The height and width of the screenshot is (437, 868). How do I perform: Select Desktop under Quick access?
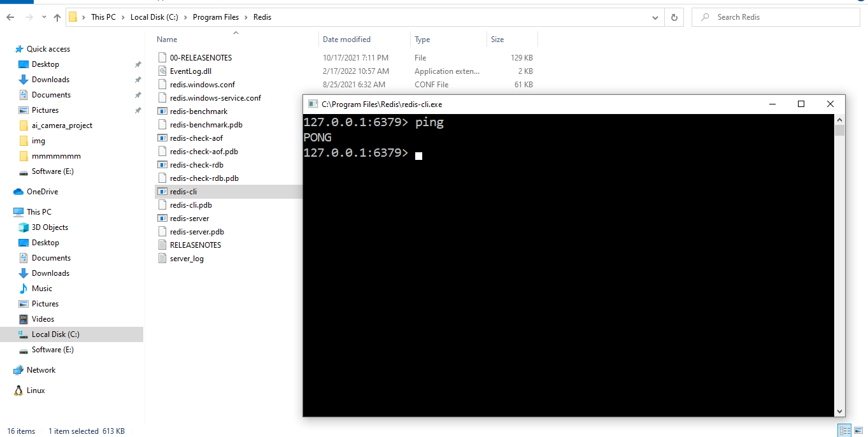[45, 64]
